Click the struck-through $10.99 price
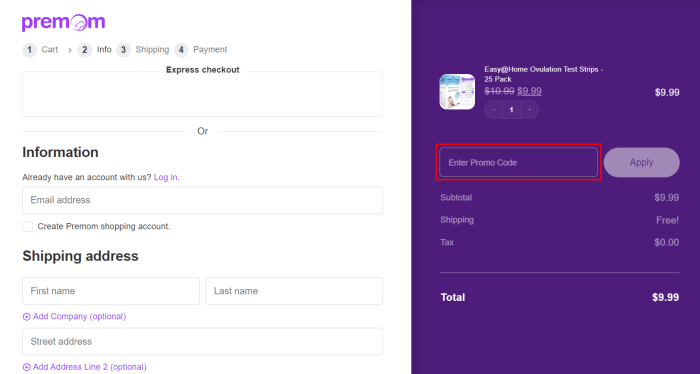Image resolution: width=700 pixels, height=374 pixels. click(499, 91)
